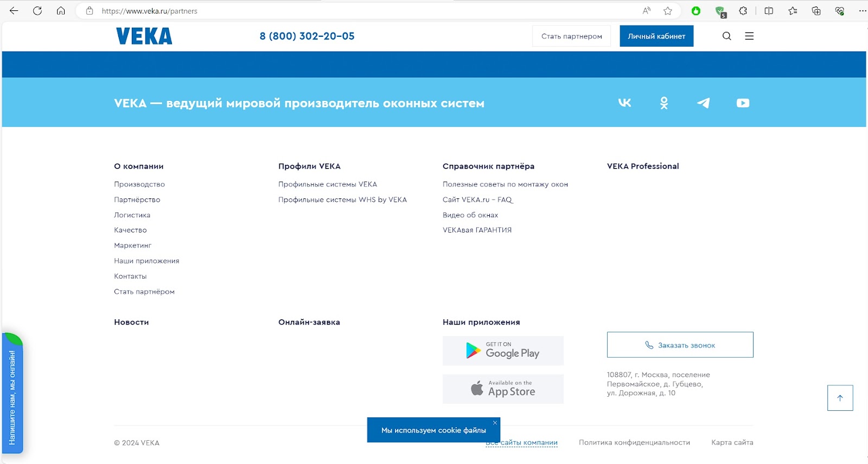Click the cookie files notification banner

point(433,430)
